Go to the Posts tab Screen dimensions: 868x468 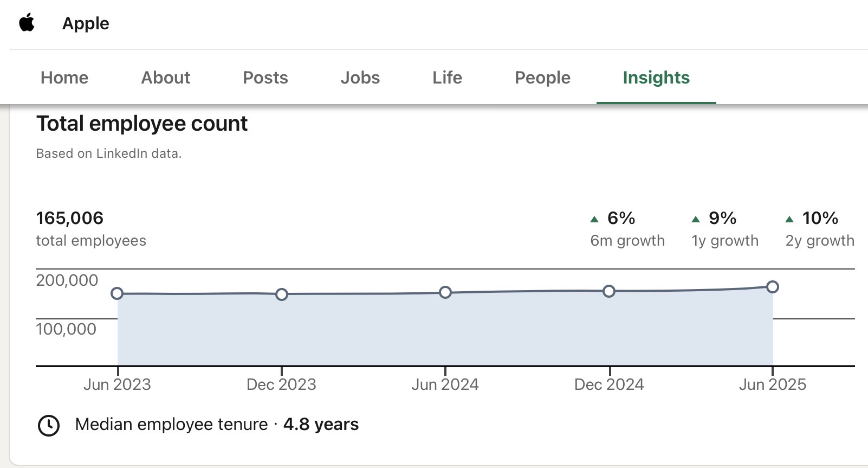(265, 78)
